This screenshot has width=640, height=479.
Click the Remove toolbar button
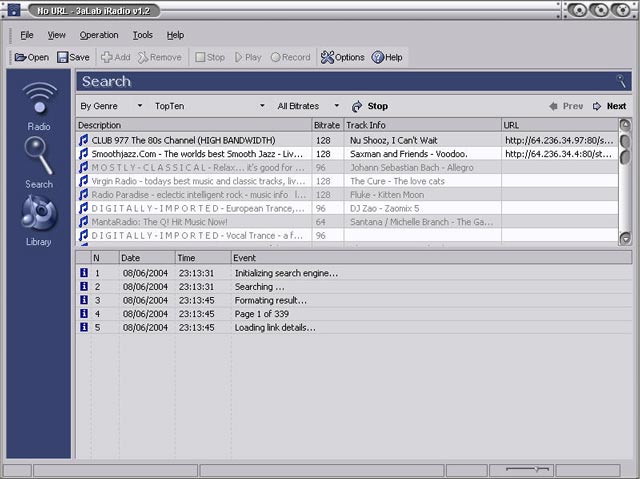tap(160, 58)
